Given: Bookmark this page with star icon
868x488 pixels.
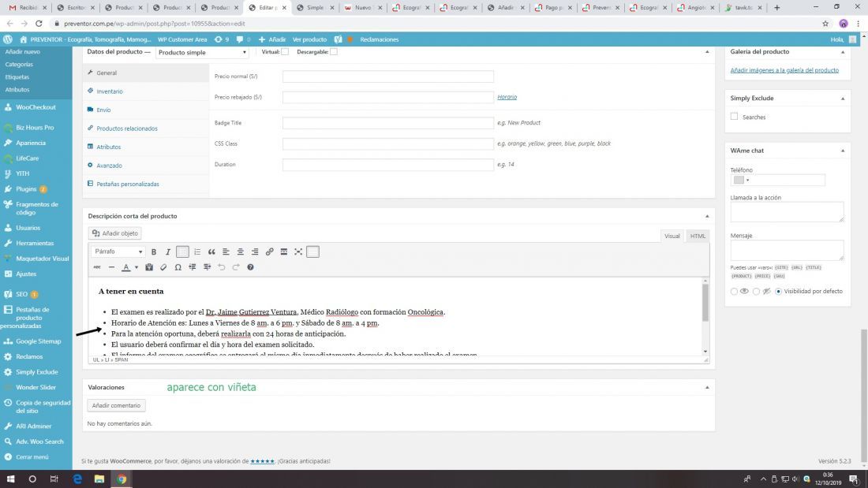Looking at the screenshot, I should coord(825,23).
